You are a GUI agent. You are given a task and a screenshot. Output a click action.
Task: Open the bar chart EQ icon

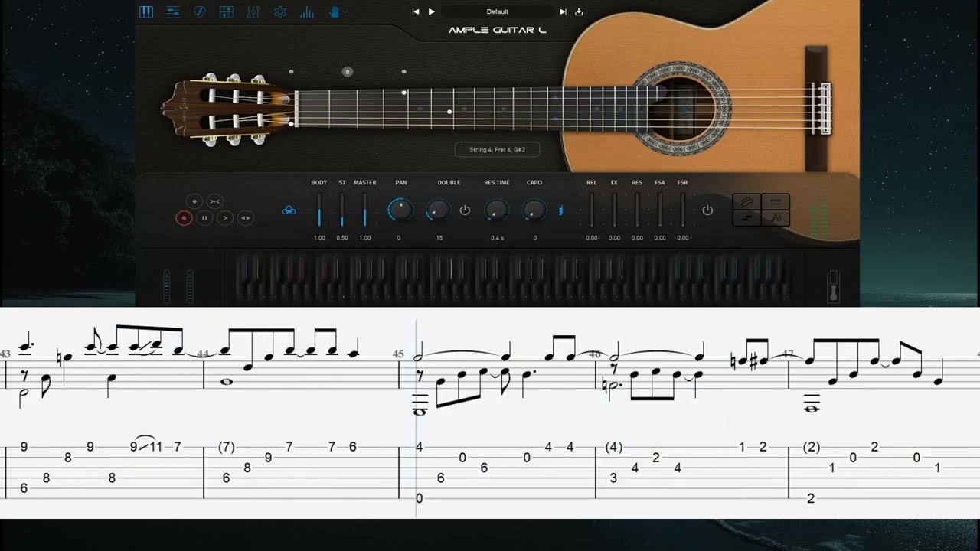pyautogui.click(x=307, y=11)
